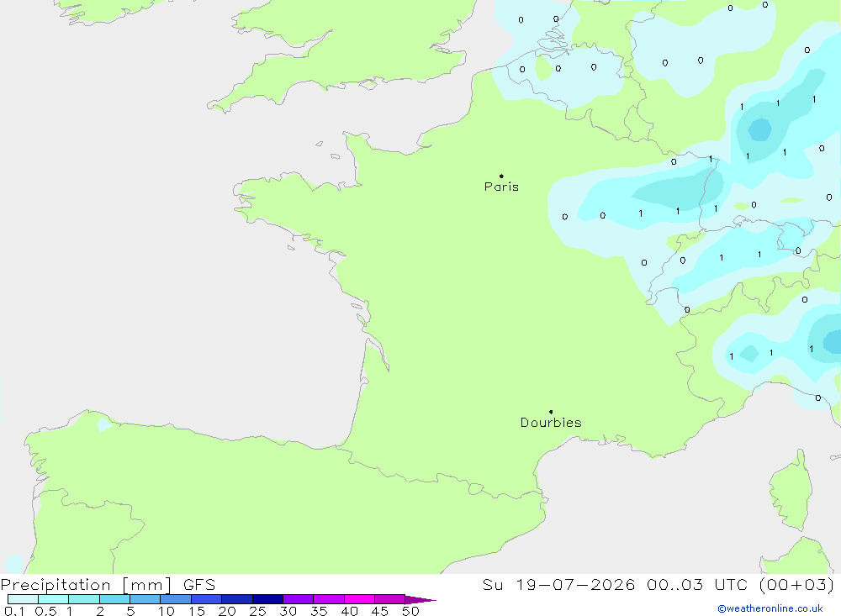Click the above-50 mm legend arrow tip
Viewport: 841px width, 616px height.
(420, 600)
